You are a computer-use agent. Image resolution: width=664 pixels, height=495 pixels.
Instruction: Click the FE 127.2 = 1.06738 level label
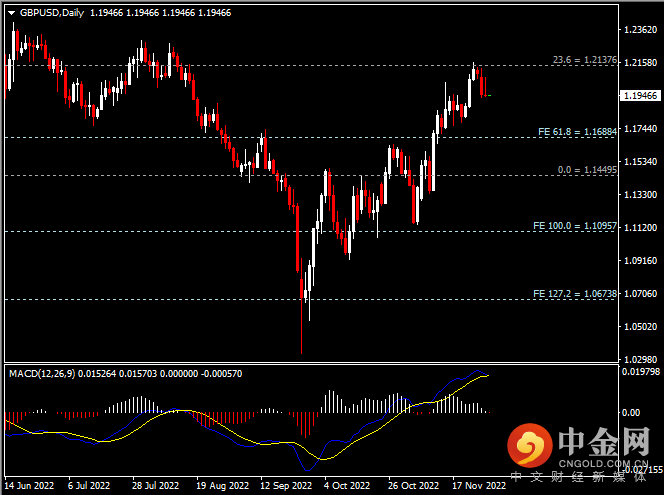click(x=575, y=294)
